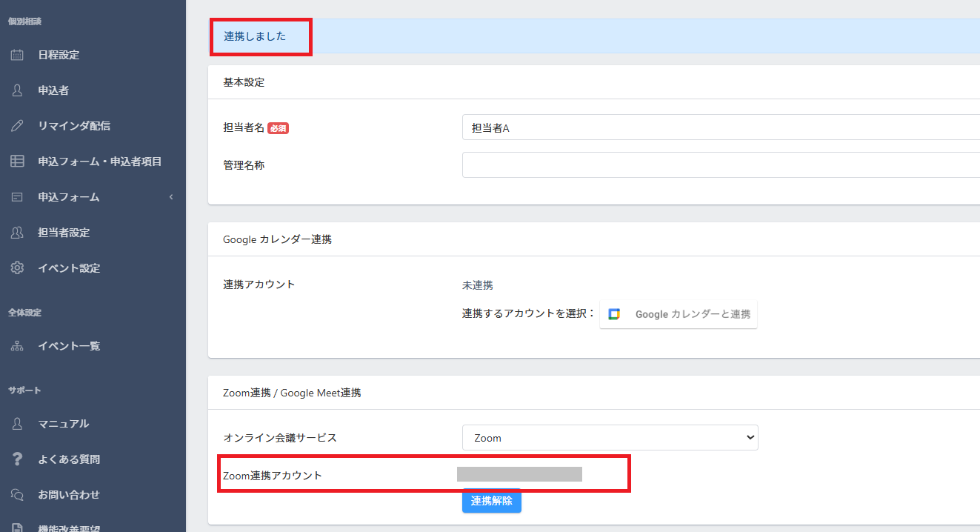Image resolution: width=980 pixels, height=532 pixels.
Task: Click the chat bubble icon beside お問い合わせ
Action: [x=17, y=495]
